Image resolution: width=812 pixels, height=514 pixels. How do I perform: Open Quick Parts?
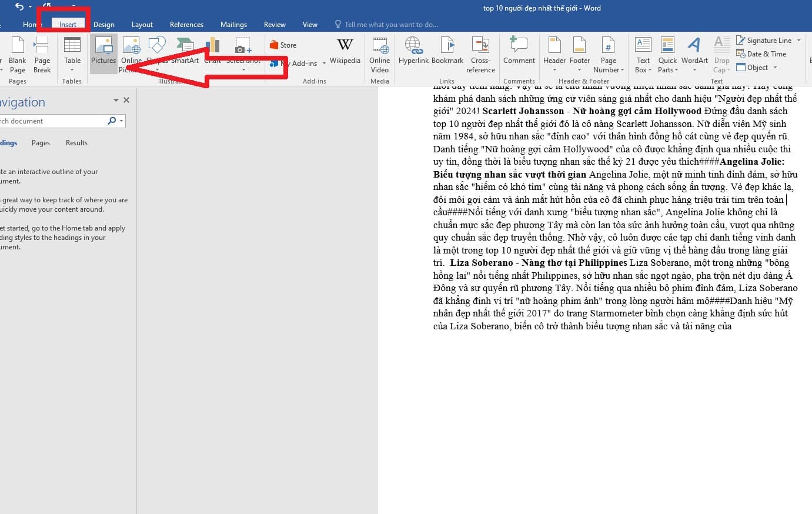point(667,55)
